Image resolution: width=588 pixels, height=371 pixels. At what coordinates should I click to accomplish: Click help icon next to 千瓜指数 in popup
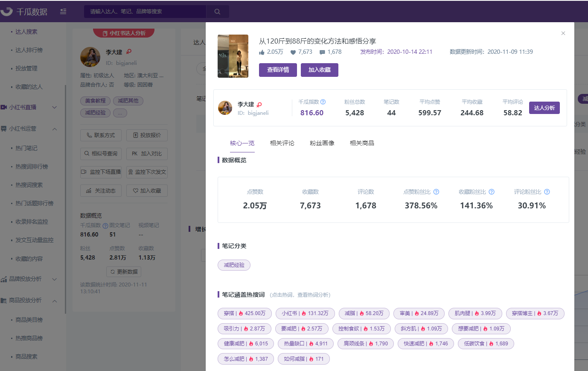pyautogui.click(x=323, y=102)
